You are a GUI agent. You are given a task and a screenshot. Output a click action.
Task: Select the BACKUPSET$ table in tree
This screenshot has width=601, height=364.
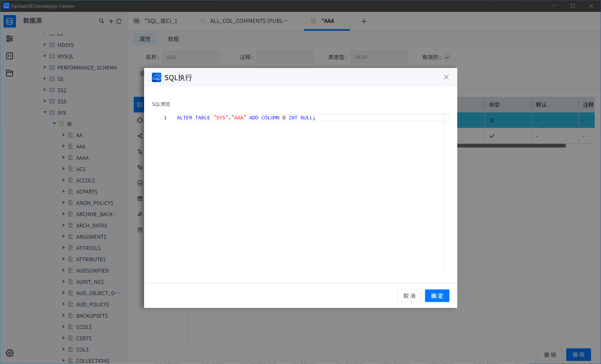[92, 315]
